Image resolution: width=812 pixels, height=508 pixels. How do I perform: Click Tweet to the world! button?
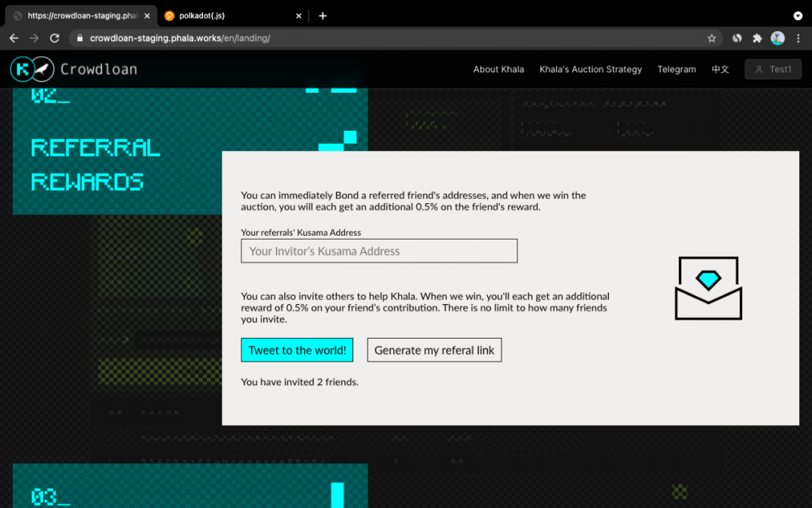pos(297,350)
